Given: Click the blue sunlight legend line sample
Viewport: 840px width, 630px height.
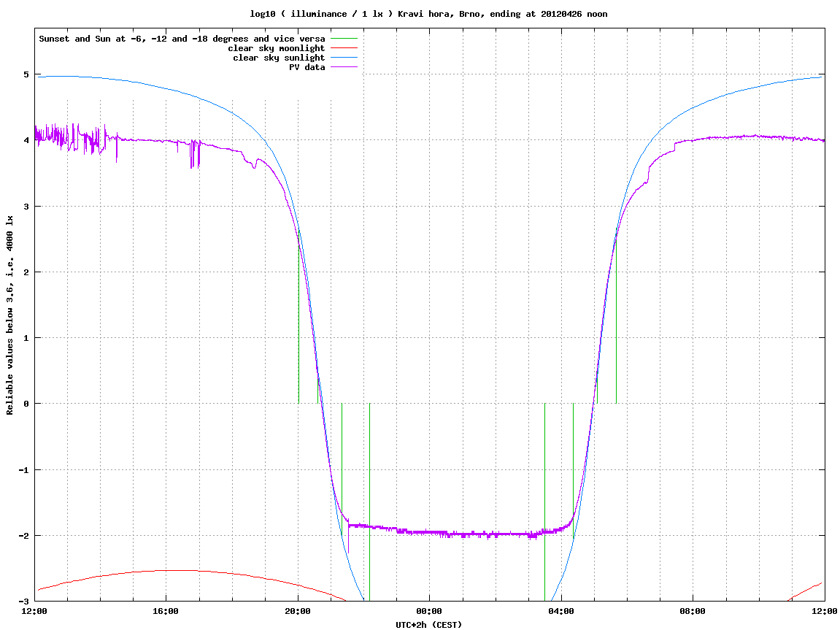Looking at the screenshot, I should (x=344, y=58).
